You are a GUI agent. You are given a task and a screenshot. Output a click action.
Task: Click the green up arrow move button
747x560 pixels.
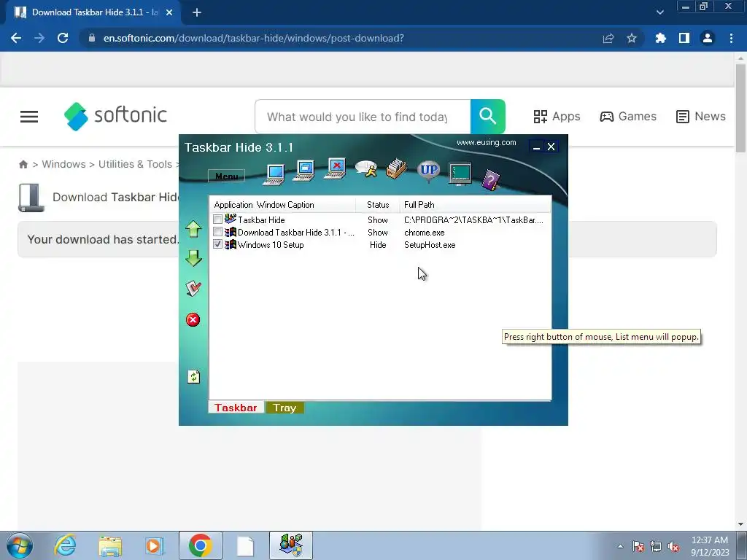click(x=193, y=229)
